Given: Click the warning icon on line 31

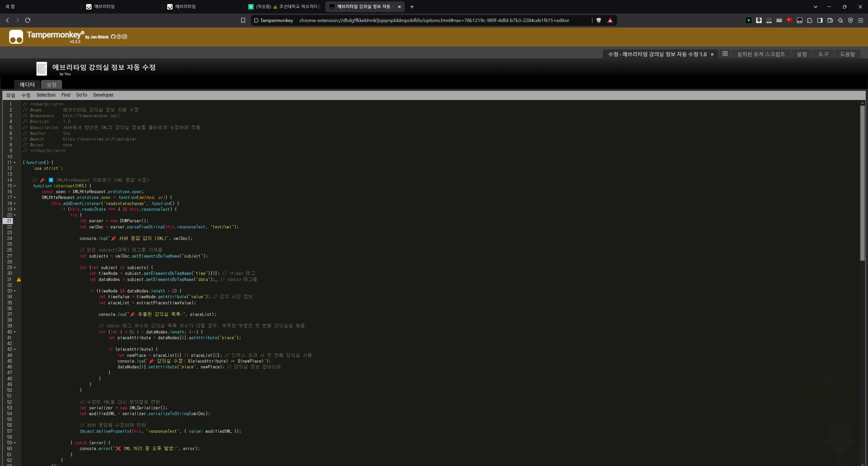Looking at the screenshot, I should pos(19,280).
